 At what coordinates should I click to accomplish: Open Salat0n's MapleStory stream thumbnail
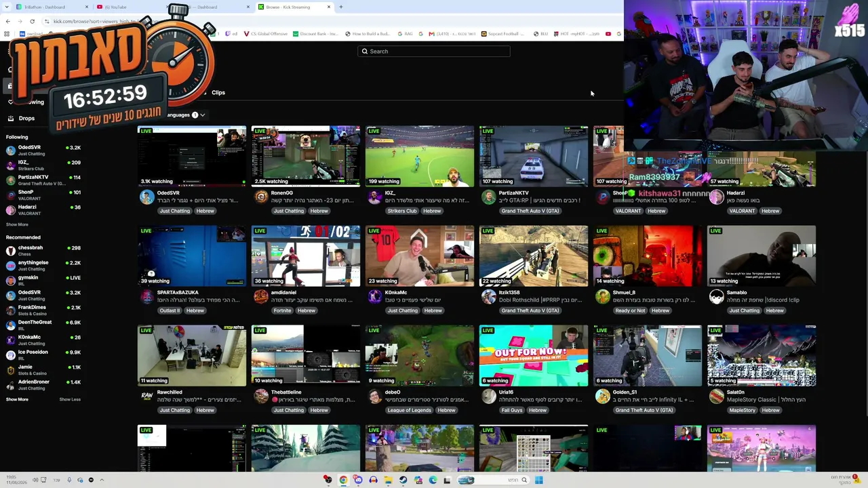pyautogui.click(x=762, y=355)
